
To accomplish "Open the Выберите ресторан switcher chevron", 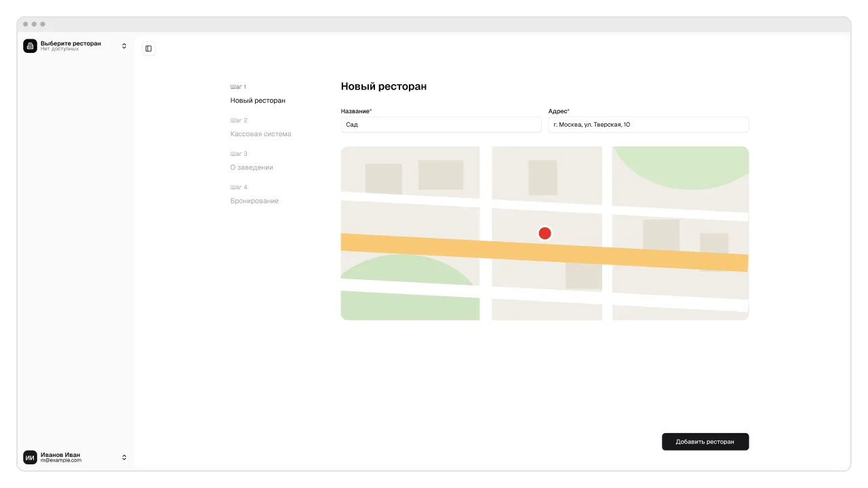I will 124,46.
